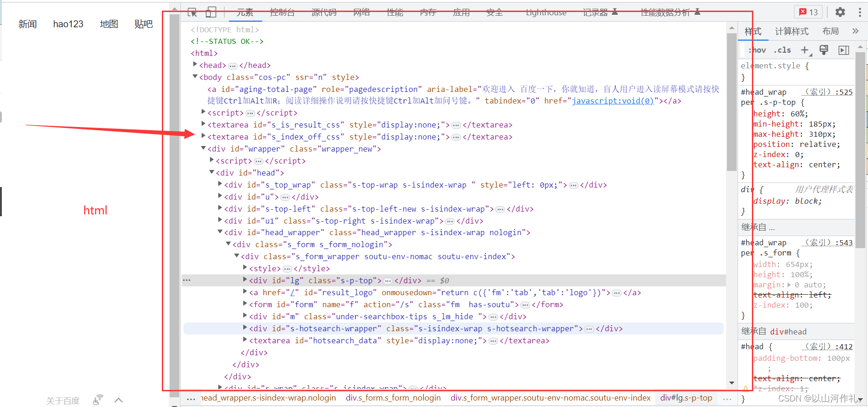868x407 pixels.
Task: Collapse the body class="cos-pc" node
Action: tap(195, 77)
